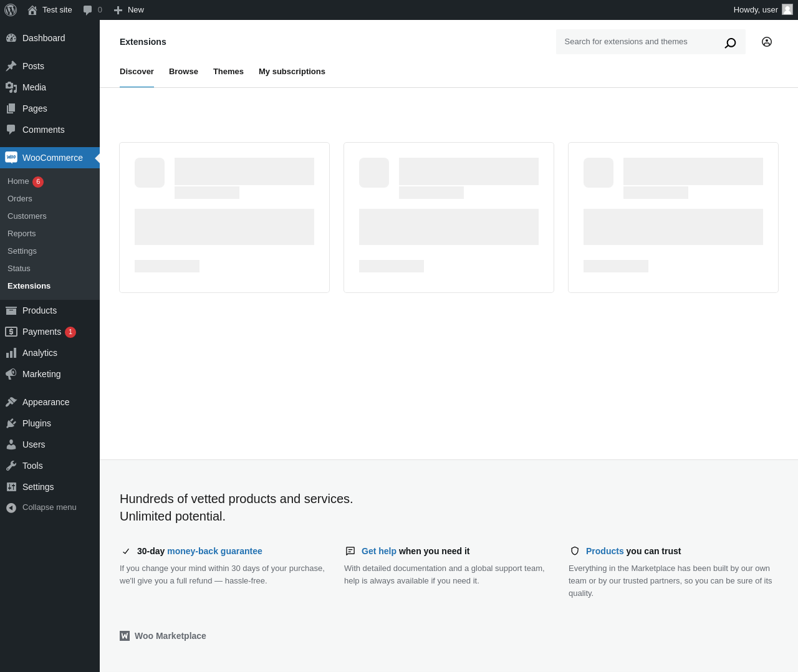Open the Status submenu item
This screenshot has height=672, width=798.
pyautogui.click(x=19, y=269)
